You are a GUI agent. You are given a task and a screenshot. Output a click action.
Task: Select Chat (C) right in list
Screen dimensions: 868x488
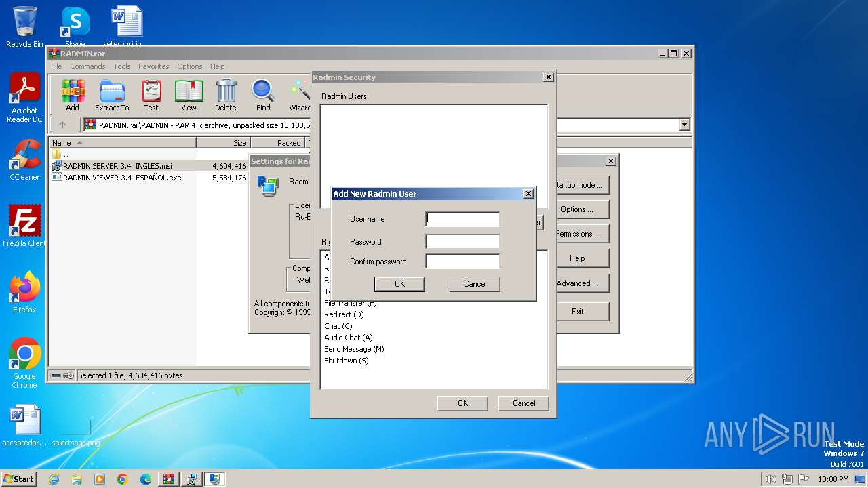tap(338, 326)
